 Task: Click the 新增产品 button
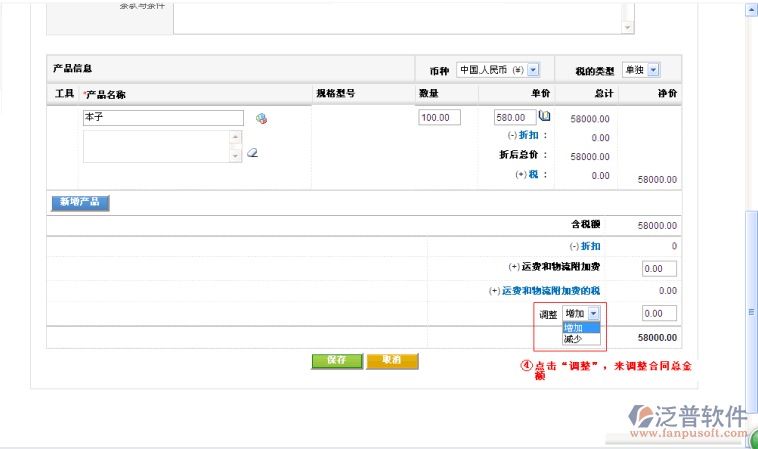coord(79,202)
